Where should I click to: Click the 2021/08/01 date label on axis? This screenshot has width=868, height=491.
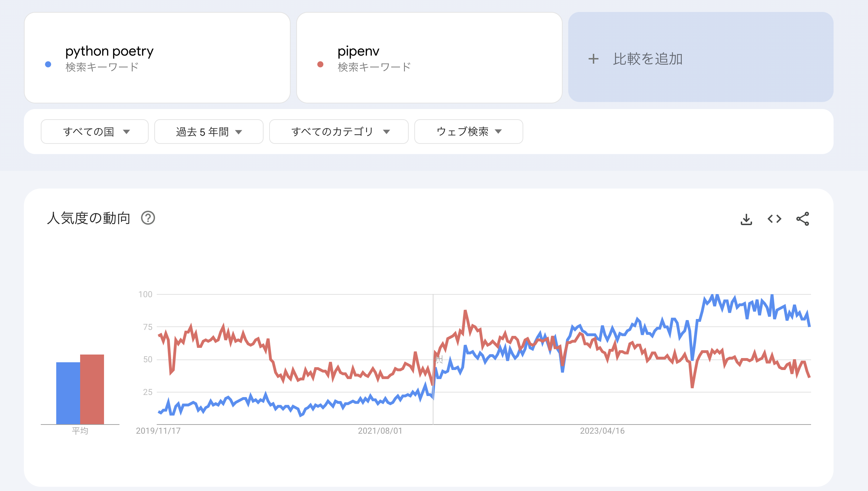380,431
